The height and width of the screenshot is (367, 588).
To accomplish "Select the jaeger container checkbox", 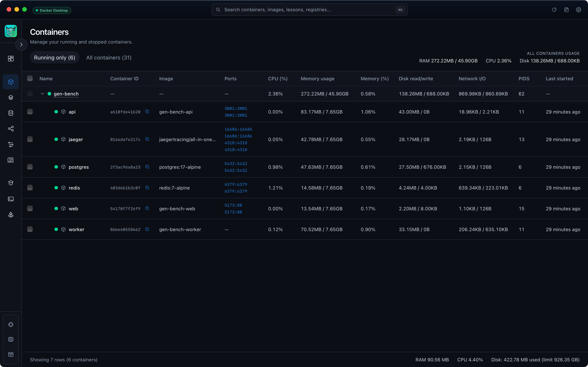I will [30, 139].
